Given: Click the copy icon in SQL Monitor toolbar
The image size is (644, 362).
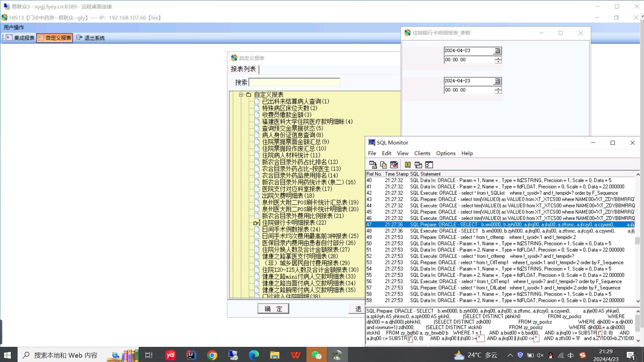Looking at the screenshot, I should [x=383, y=165].
